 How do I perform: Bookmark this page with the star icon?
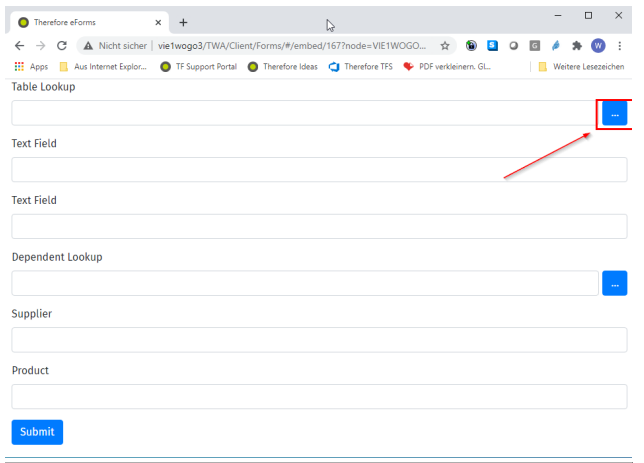[x=445, y=46]
